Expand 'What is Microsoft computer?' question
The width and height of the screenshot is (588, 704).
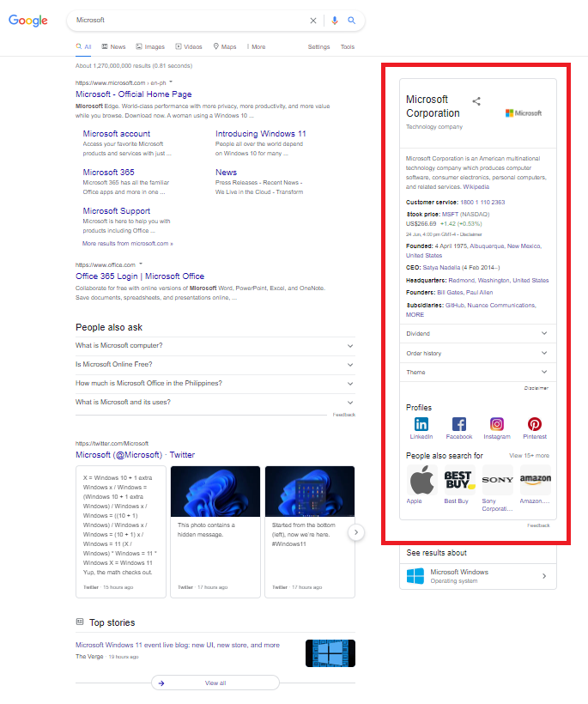tap(215, 346)
